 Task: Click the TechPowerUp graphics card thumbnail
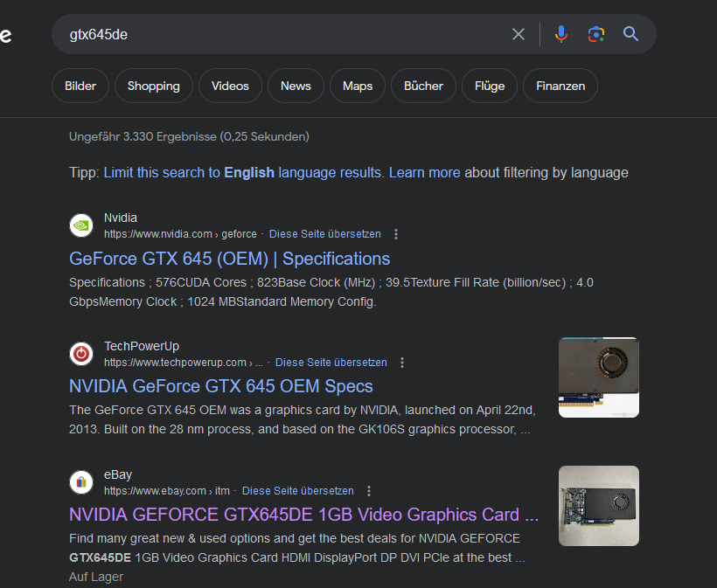[x=599, y=377]
